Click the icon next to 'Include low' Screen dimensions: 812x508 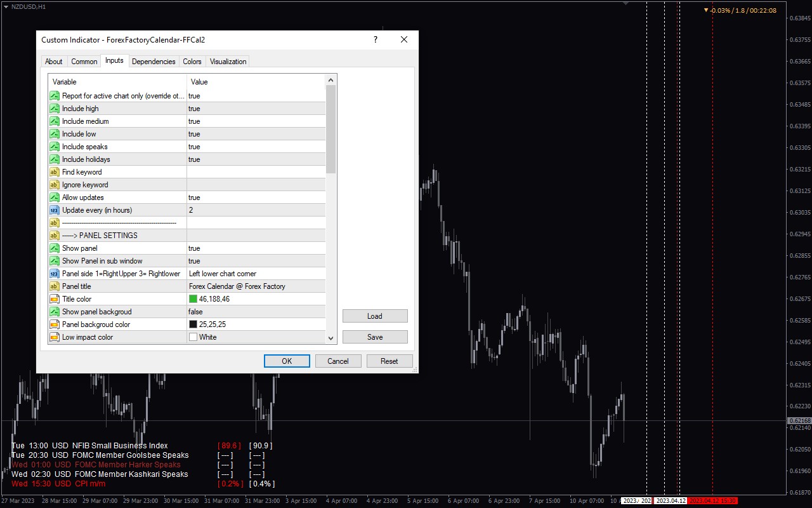(55, 134)
